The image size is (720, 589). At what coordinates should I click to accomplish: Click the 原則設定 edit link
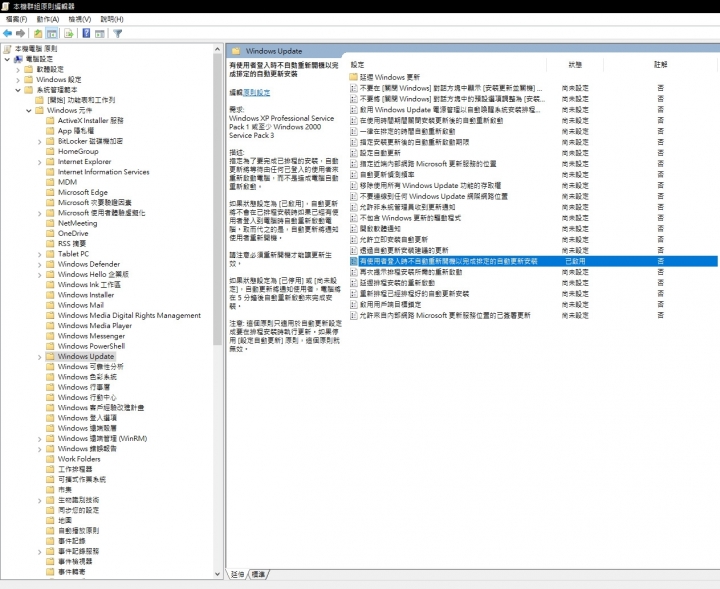point(257,92)
